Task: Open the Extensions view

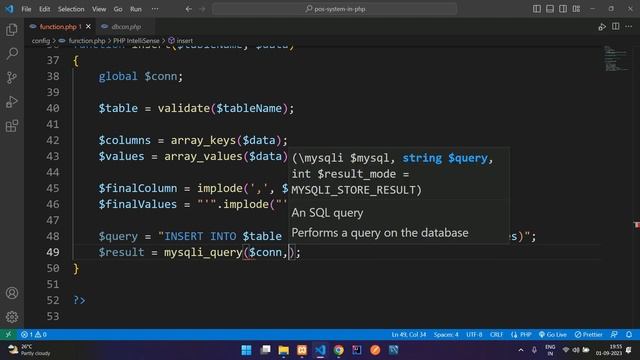Action: [x=12, y=126]
